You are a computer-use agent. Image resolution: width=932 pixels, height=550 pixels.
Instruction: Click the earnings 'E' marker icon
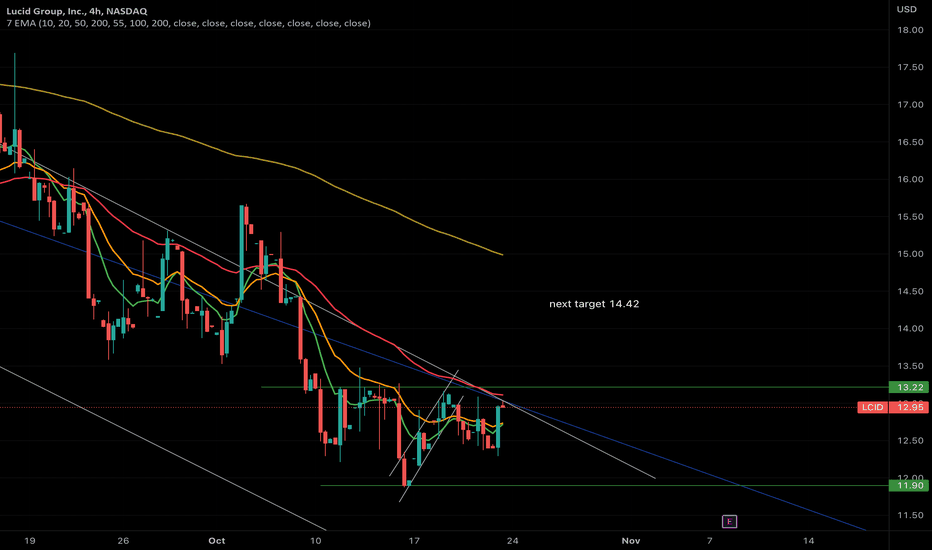pos(729,521)
